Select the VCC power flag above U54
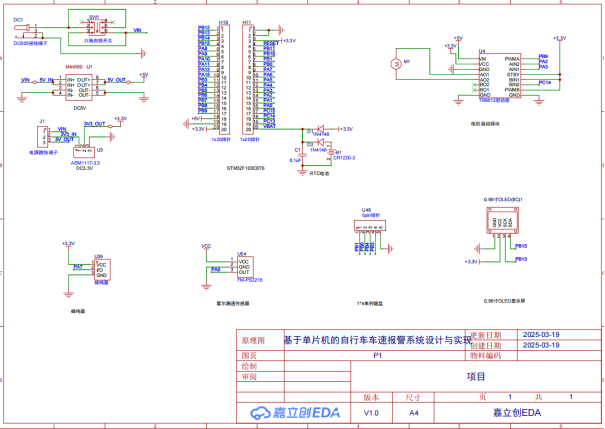 (206, 246)
